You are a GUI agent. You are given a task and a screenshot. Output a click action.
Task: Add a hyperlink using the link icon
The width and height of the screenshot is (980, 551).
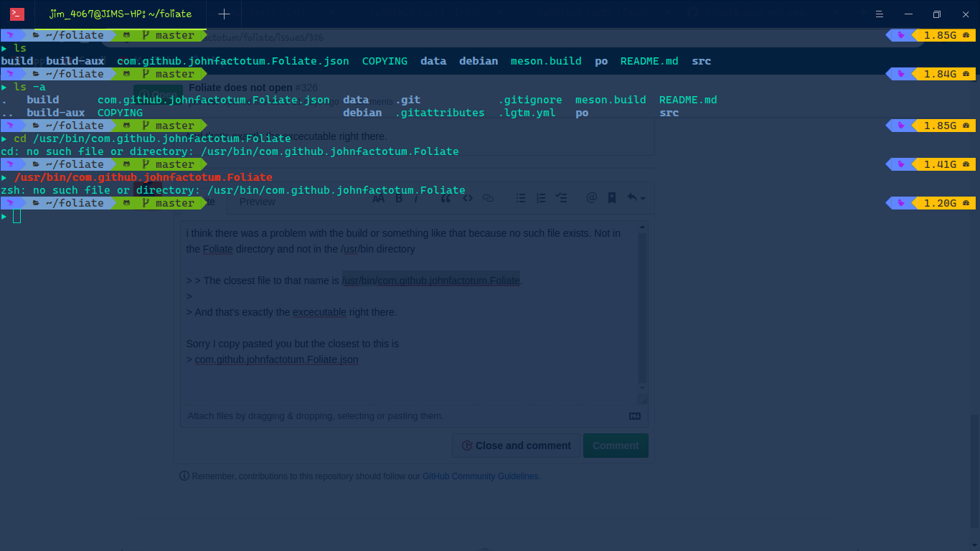click(489, 198)
